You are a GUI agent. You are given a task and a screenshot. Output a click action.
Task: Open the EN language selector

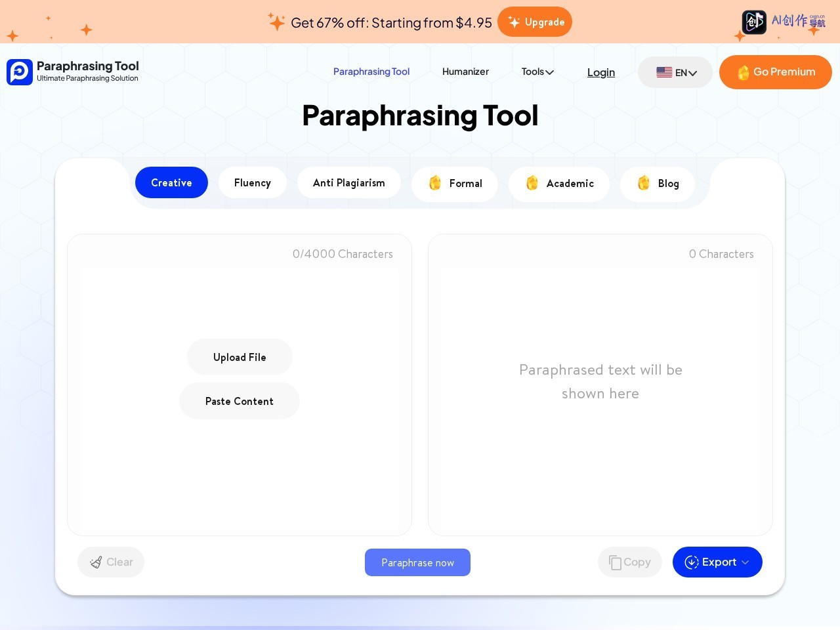click(675, 72)
